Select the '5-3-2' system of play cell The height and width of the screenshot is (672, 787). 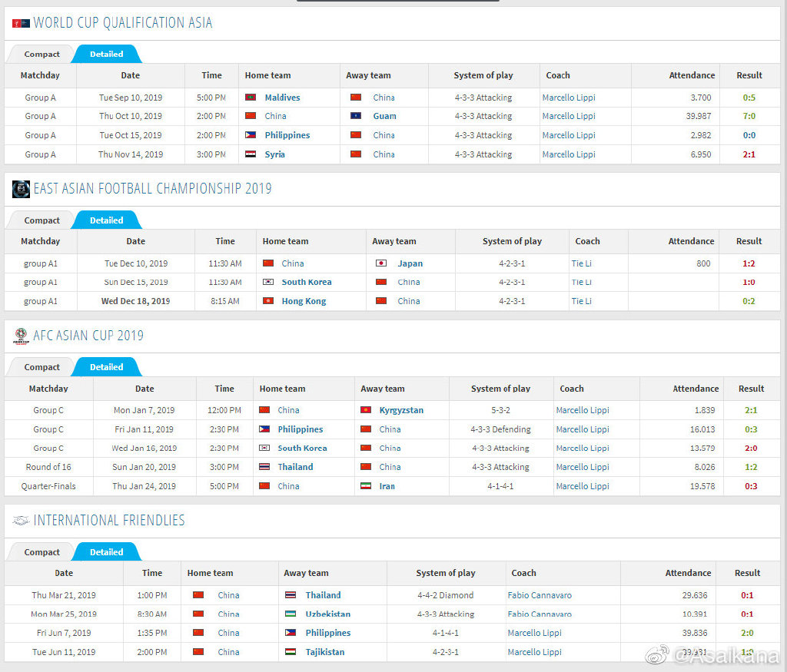(x=500, y=409)
